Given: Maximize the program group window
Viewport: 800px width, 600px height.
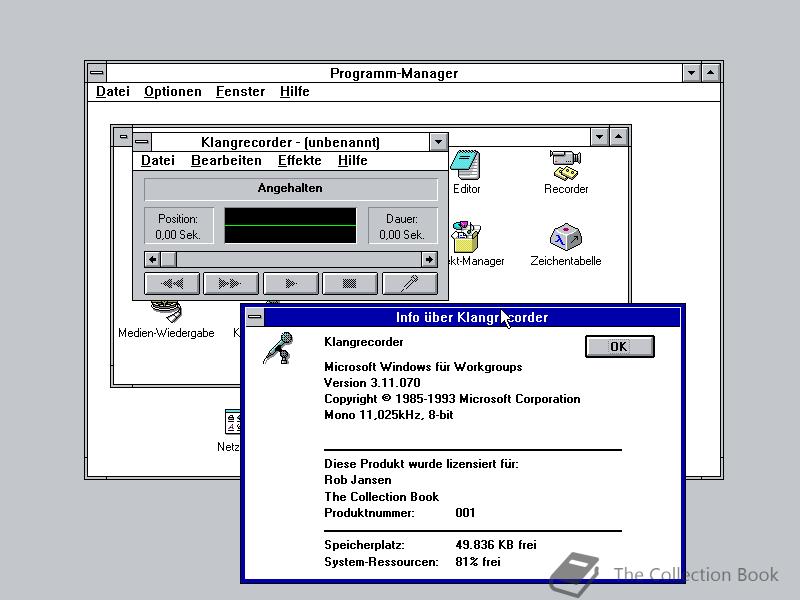Looking at the screenshot, I should click(x=618, y=137).
